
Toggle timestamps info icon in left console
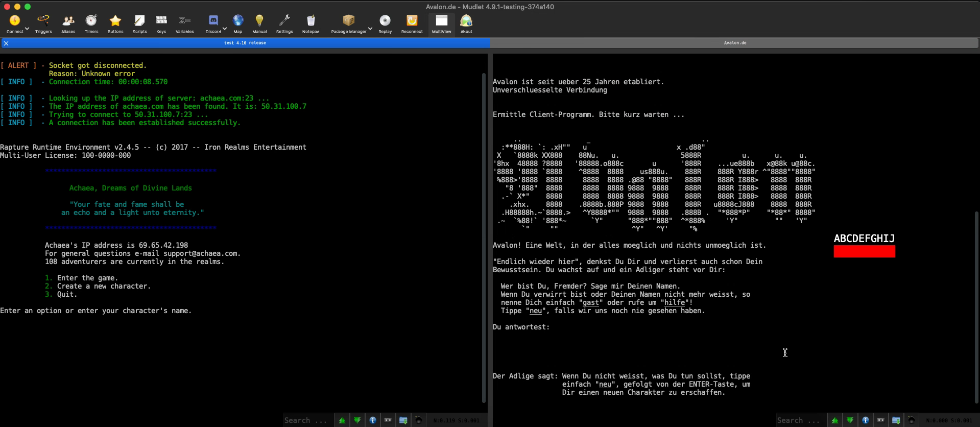[373, 420]
